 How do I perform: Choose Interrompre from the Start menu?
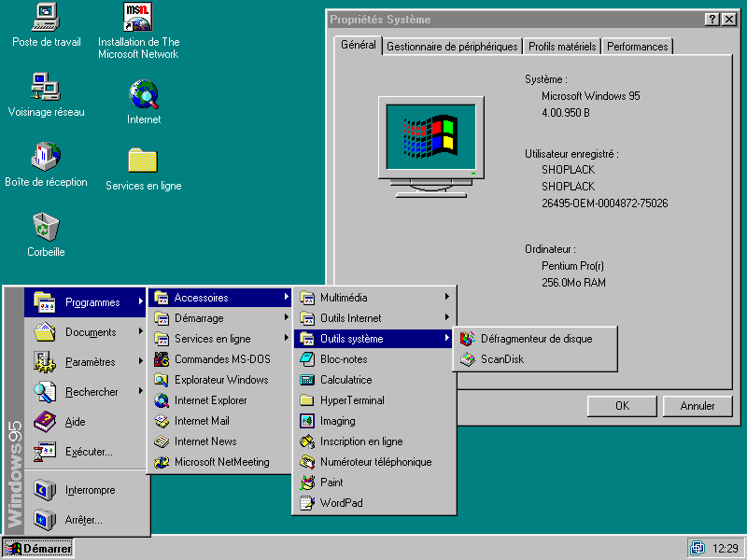click(85, 490)
